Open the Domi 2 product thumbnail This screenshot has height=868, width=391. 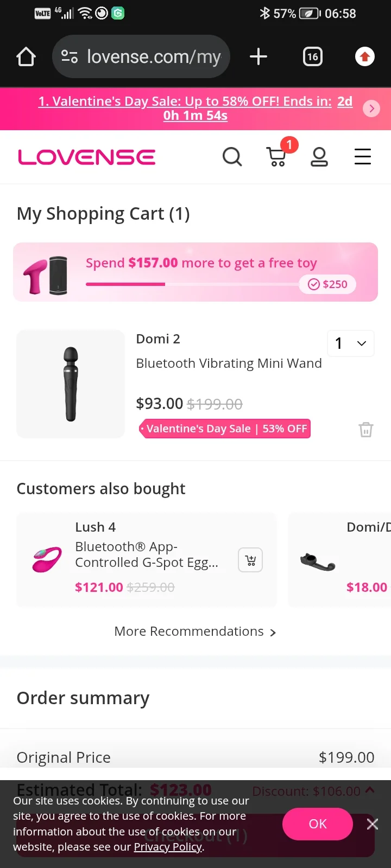pyautogui.click(x=71, y=384)
